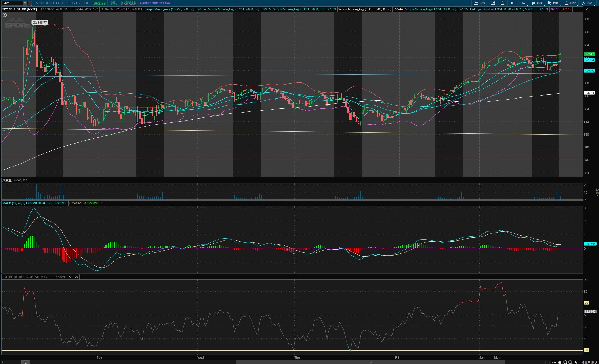Click the MACD 0.30393 value tag
Screen dimensions: 599x364
(x=590, y=244)
